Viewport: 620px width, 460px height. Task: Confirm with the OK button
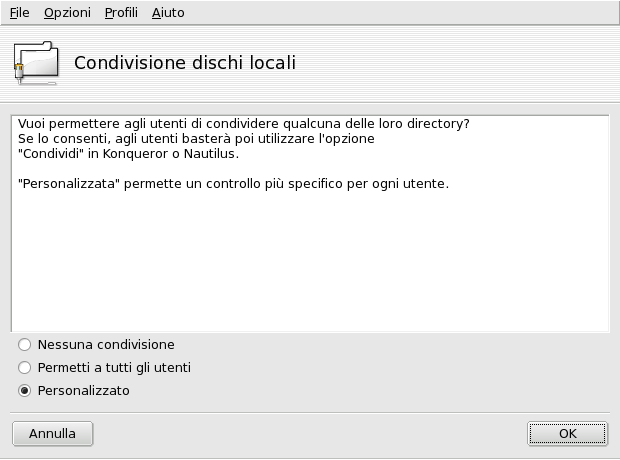(x=567, y=434)
